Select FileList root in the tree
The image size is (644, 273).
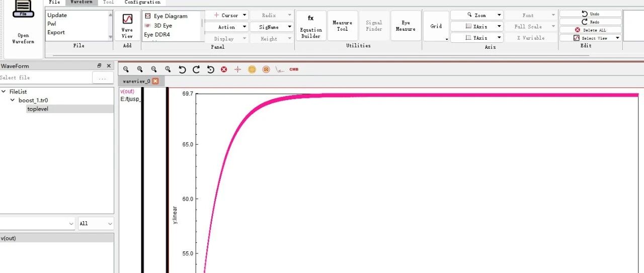click(18, 92)
